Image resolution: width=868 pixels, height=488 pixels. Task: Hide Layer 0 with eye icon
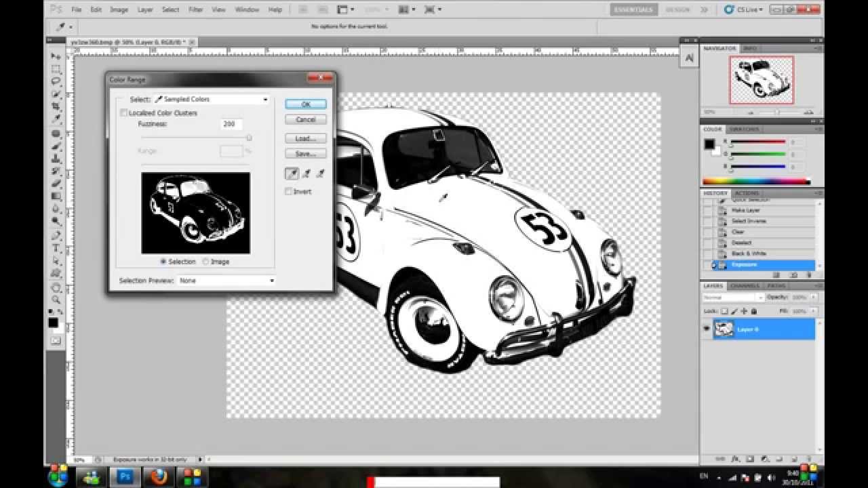tap(707, 329)
